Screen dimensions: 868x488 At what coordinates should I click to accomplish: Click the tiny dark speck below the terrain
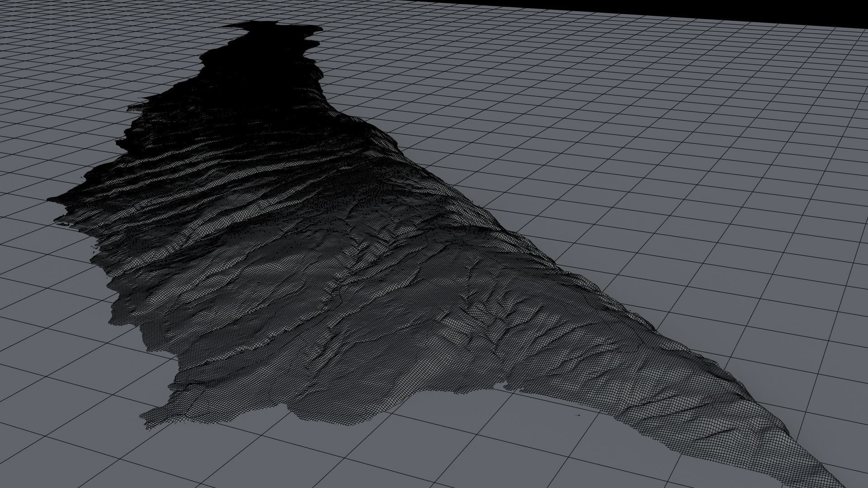tap(578, 415)
